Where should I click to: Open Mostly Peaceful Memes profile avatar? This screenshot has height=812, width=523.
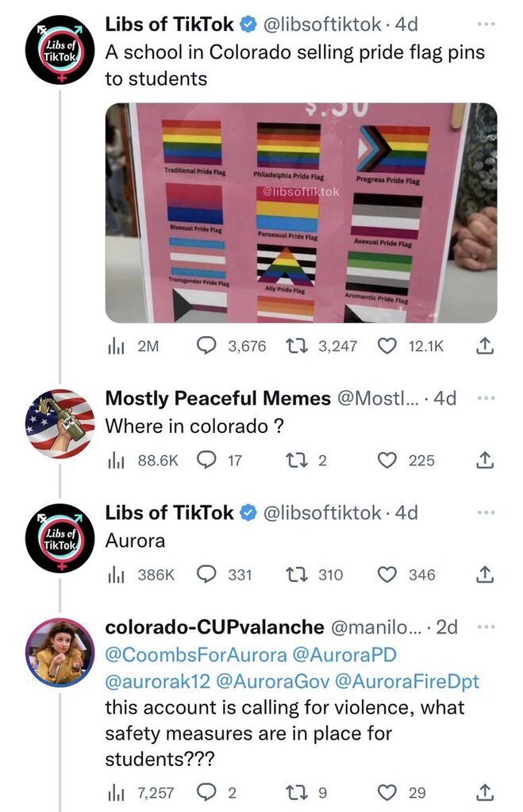[60, 423]
